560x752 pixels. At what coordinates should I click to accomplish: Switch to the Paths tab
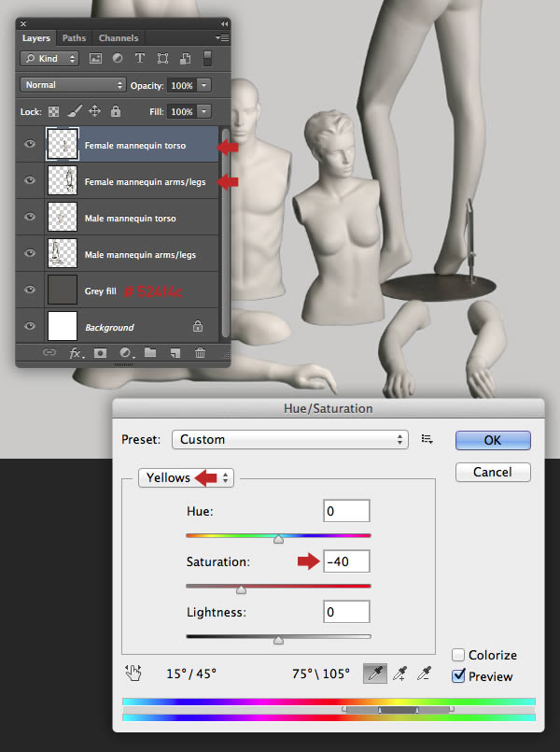(x=75, y=38)
